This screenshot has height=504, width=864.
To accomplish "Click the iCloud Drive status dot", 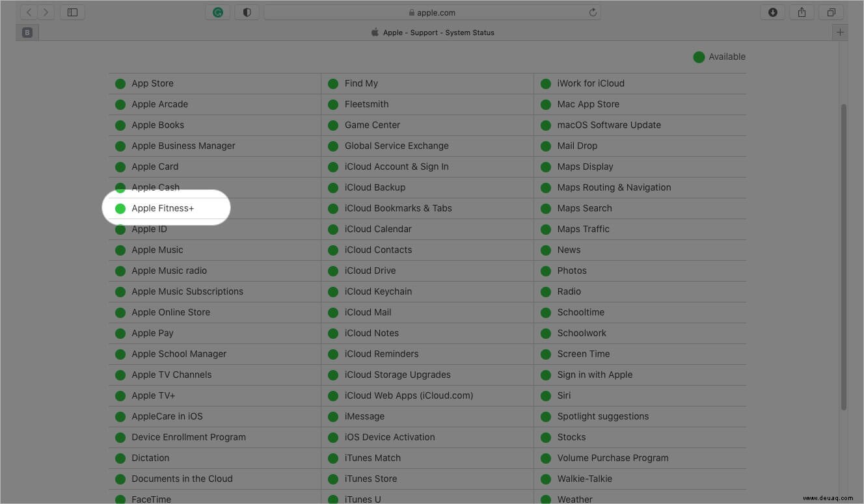I will coord(333,271).
